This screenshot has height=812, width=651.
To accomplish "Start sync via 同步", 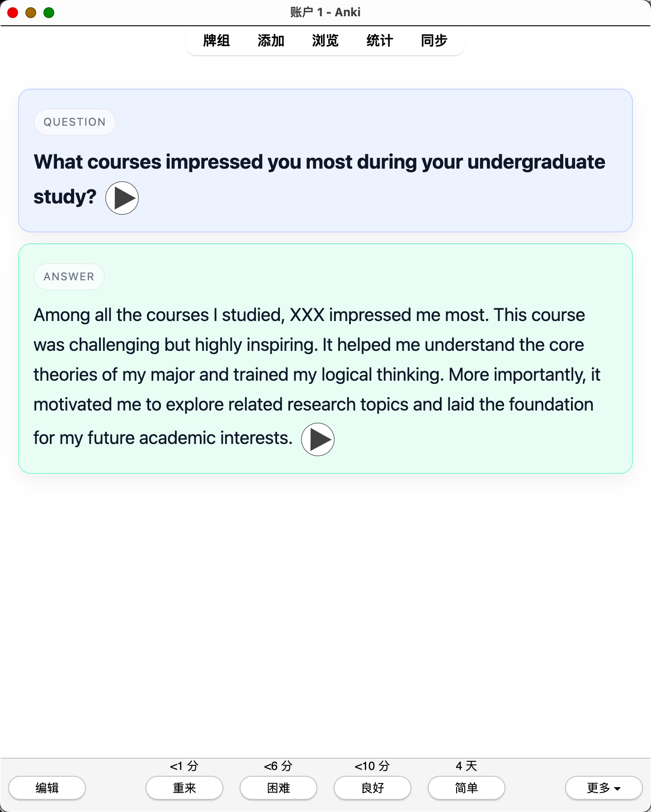I will tap(434, 41).
